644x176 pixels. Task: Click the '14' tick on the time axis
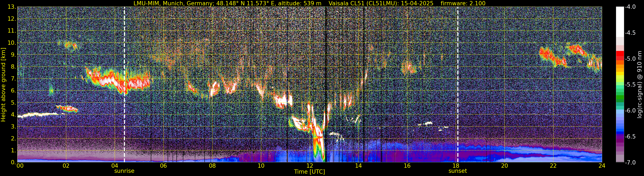click(358, 166)
